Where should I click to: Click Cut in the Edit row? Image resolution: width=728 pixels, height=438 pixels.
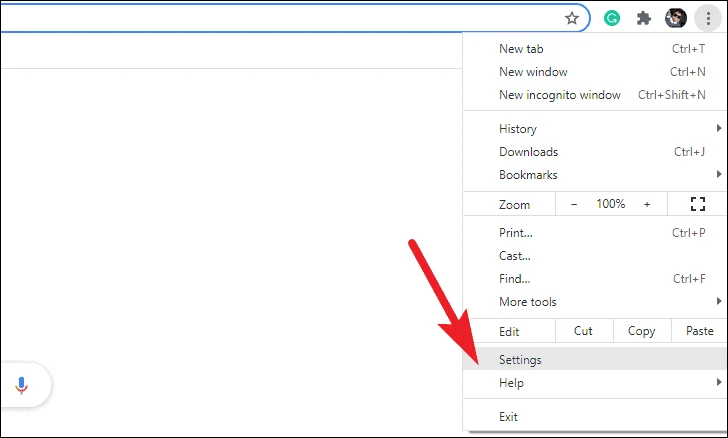[x=584, y=331]
